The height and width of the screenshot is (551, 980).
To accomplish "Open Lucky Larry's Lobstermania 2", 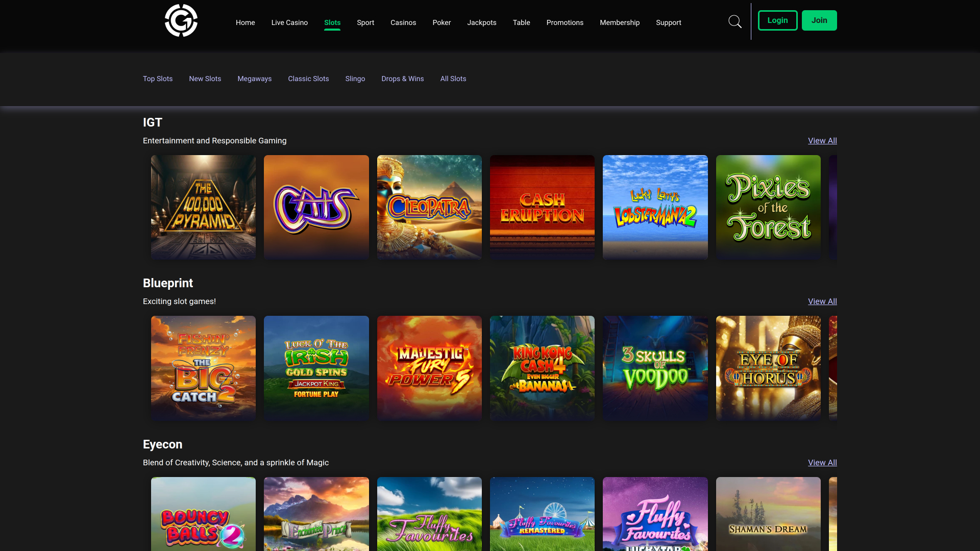I will [655, 207].
